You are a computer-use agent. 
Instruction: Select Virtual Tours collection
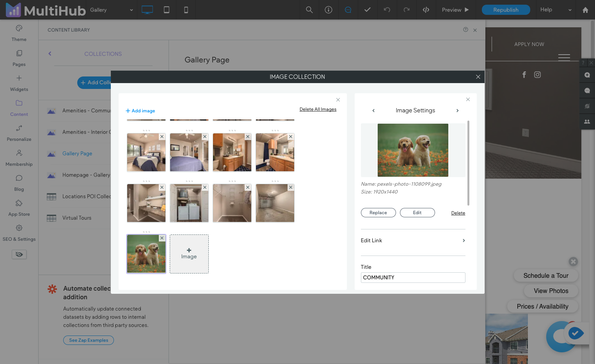77,218
